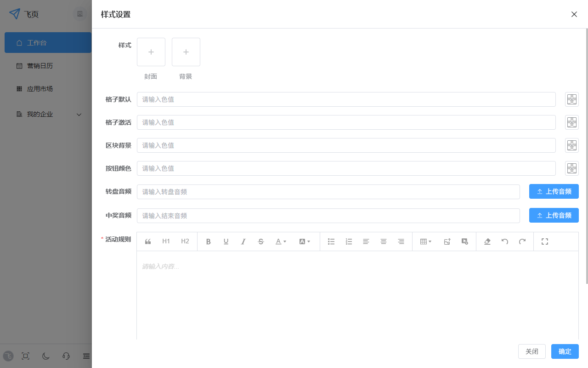Screen dimensions: 588x368
Task: Open the font color dropdown
Action: pyautogui.click(x=281, y=241)
